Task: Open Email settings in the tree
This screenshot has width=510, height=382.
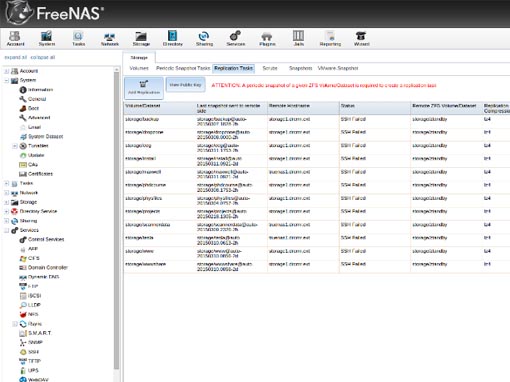Action: tap(30, 127)
